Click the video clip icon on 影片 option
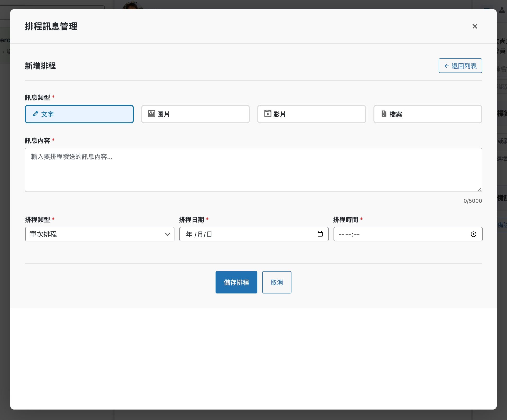The height and width of the screenshot is (420, 507). click(268, 114)
